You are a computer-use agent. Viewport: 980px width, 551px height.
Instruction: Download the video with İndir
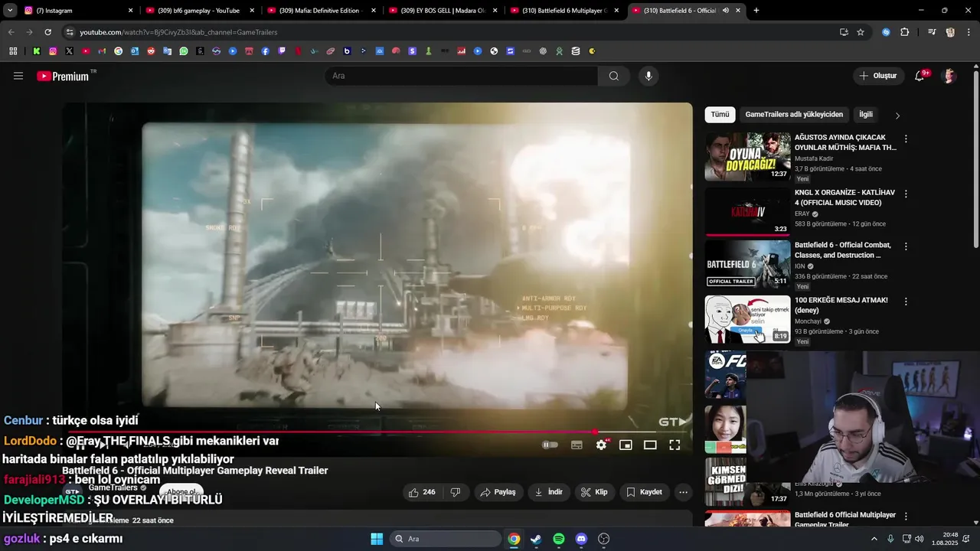pos(549,492)
